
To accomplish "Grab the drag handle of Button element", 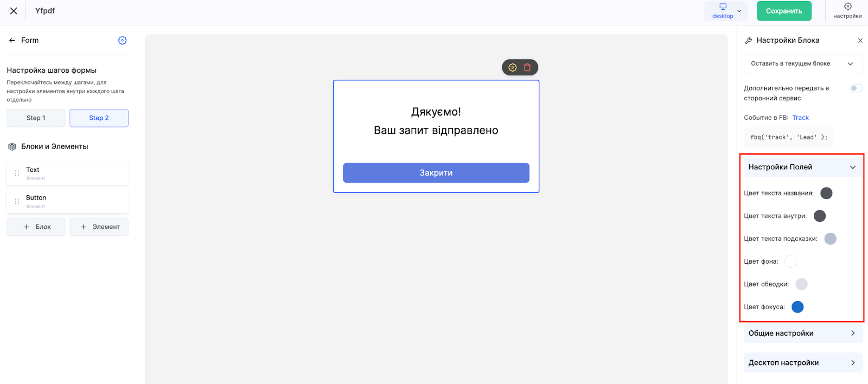I will [17, 202].
